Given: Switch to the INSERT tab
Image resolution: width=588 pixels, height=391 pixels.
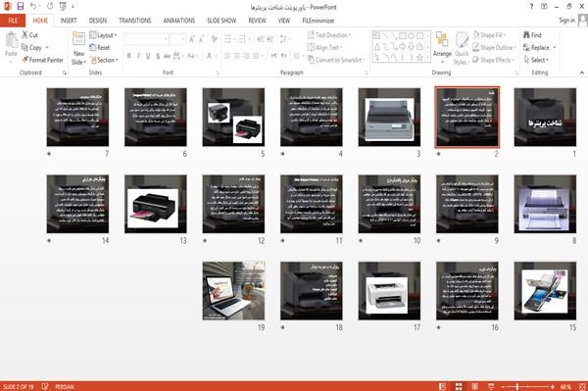Looking at the screenshot, I should 69,21.
